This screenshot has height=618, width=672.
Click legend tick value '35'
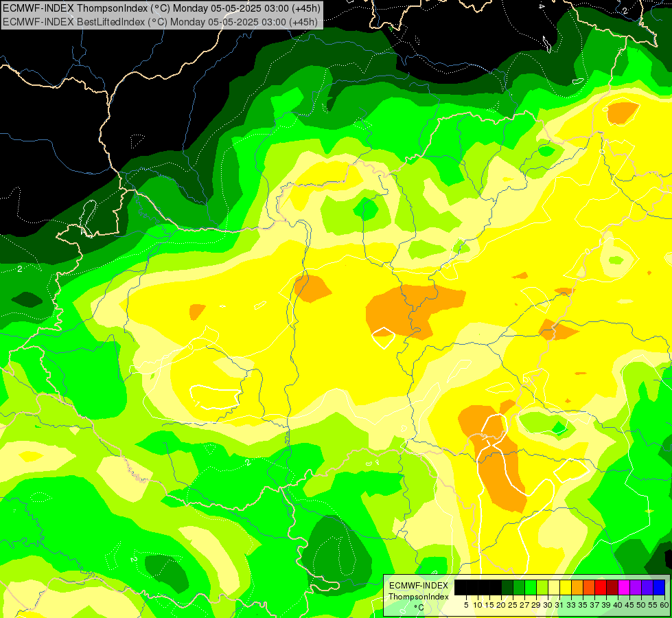583,605
